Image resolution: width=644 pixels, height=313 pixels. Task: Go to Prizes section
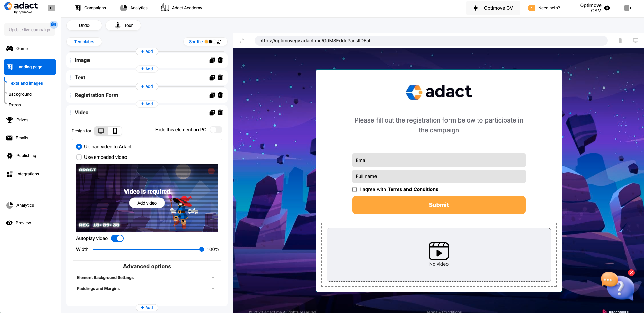pos(17,120)
